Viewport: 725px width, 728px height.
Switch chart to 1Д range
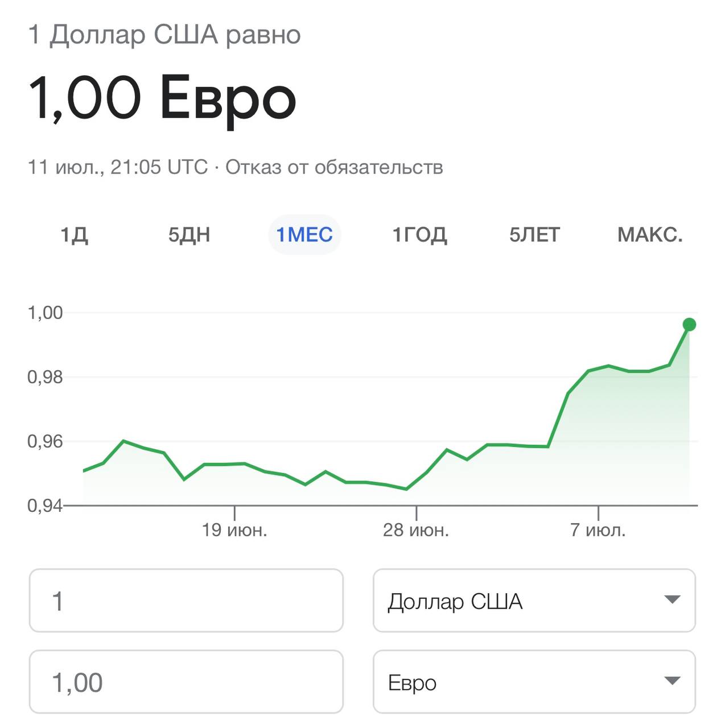point(75,235)
